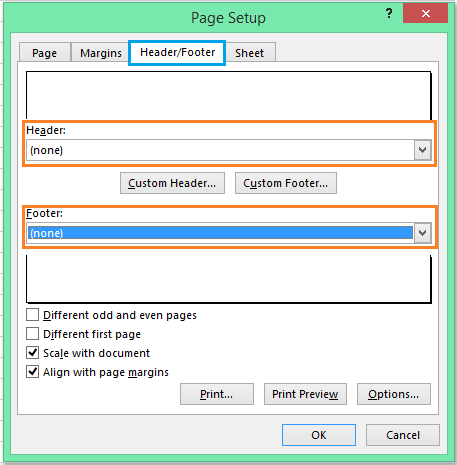Viewport: 457px width, 465px height.
Task: Disable Align with page margins
Action: tap(32, 372)
